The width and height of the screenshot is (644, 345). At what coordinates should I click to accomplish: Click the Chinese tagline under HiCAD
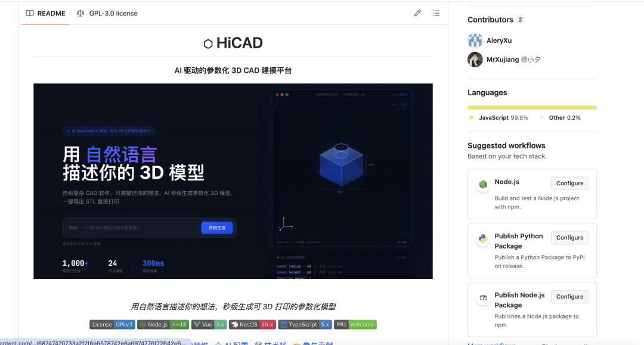(x=233, y=70)
